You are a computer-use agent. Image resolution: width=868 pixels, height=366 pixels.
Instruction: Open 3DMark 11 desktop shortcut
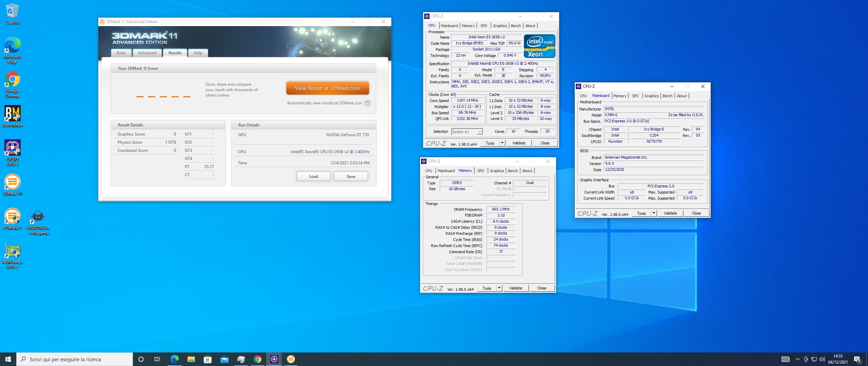coord(12,185)
